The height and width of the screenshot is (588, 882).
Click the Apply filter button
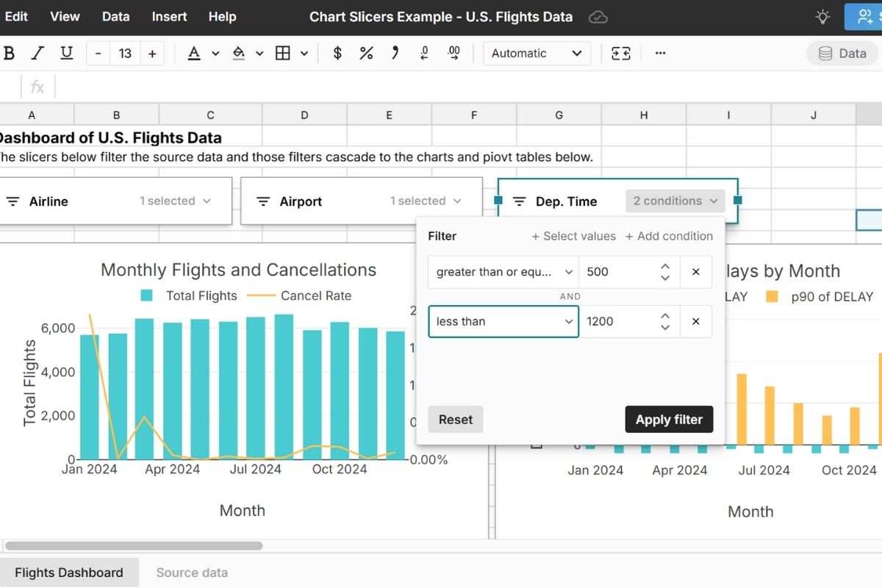(669, 420)
